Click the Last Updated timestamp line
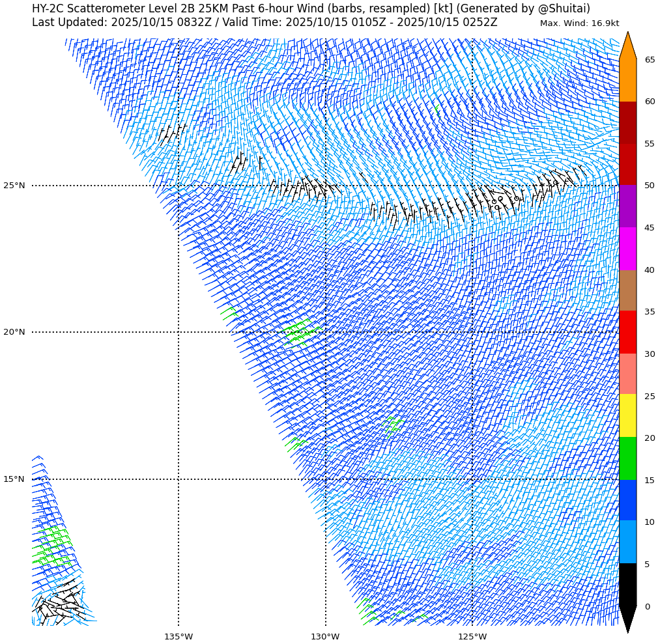Image resolution: width=658 pixels, height=644 pixels. pos(265,23)
